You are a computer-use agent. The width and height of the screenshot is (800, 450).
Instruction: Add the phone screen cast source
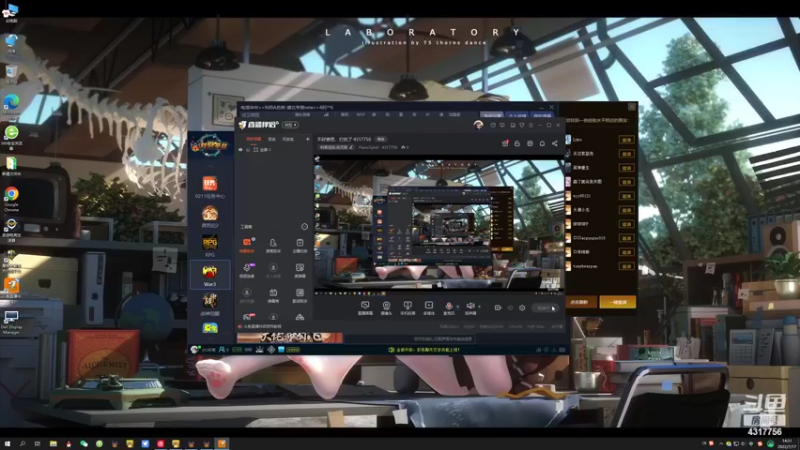[x=407, y=308]
